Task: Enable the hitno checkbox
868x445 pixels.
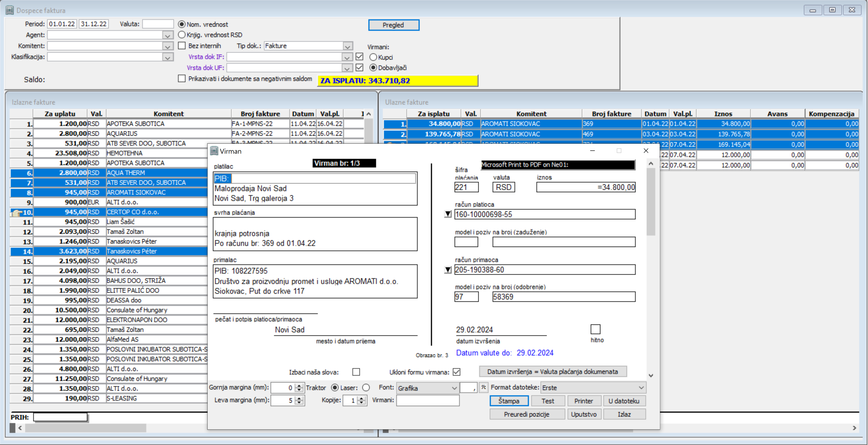Action: tap(595, 329)
